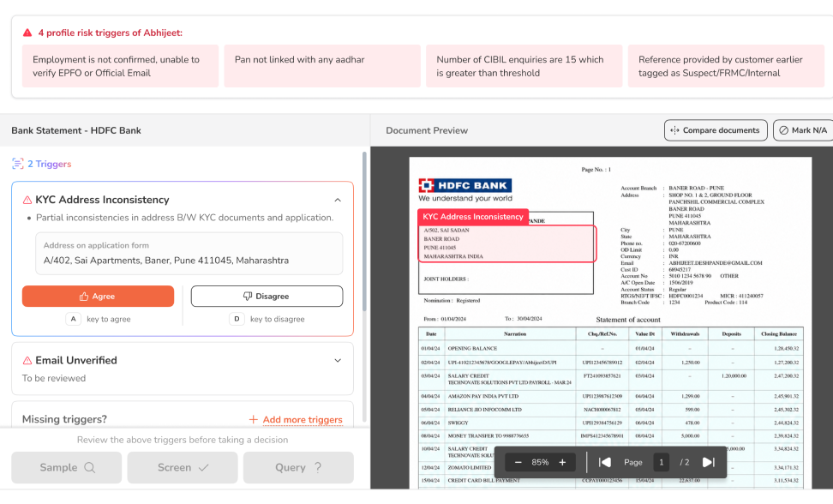The image size is (833, 504).
Task: Jump to the first page of the document
Action: point(604,463)
